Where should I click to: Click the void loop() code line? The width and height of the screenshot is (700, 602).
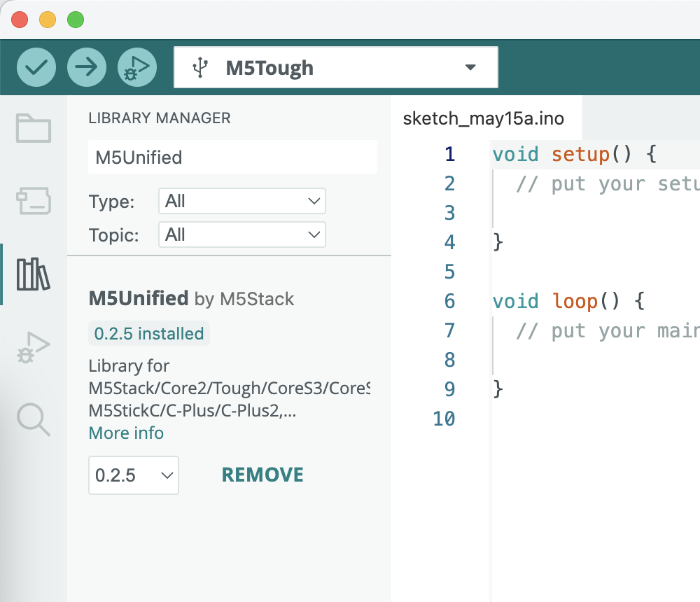coord(568,301)
